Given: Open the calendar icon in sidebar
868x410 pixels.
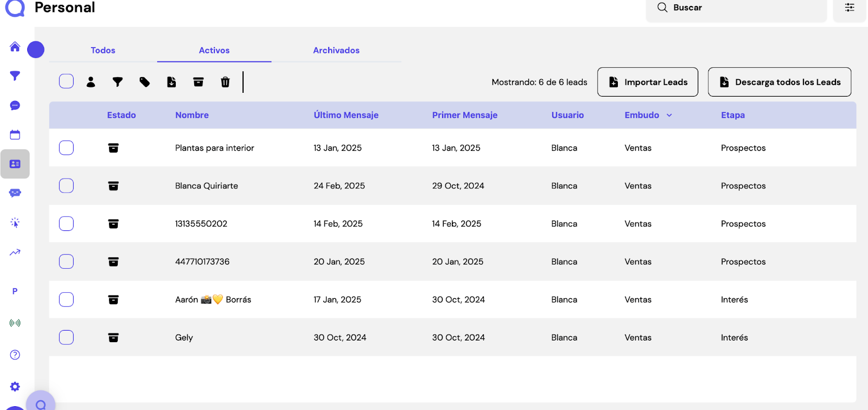Looking at the screenshot, I should click(15, 135).
